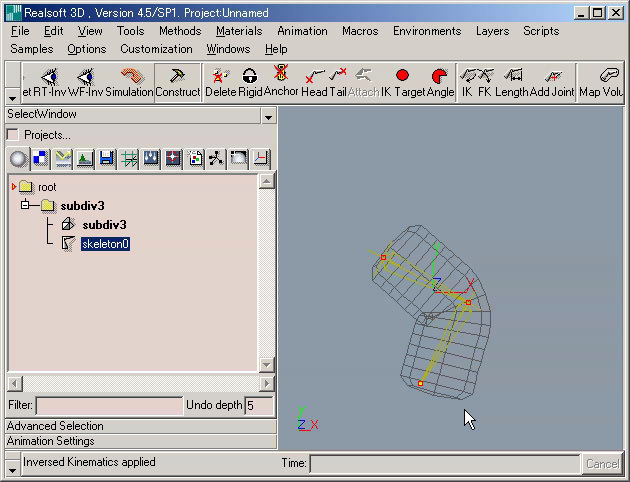Viewport: 630px width, 482px height.
Task: Open the Methods menu
Action: tap(180, 31)
